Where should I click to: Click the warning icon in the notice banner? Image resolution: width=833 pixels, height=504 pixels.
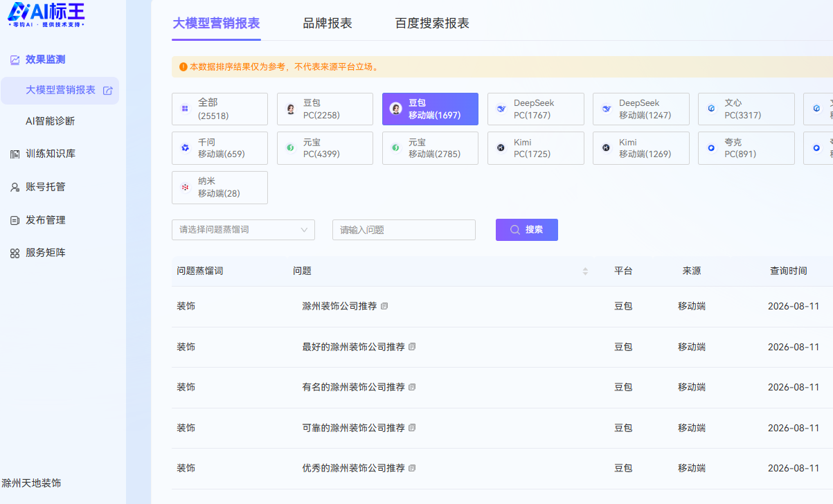183,67
